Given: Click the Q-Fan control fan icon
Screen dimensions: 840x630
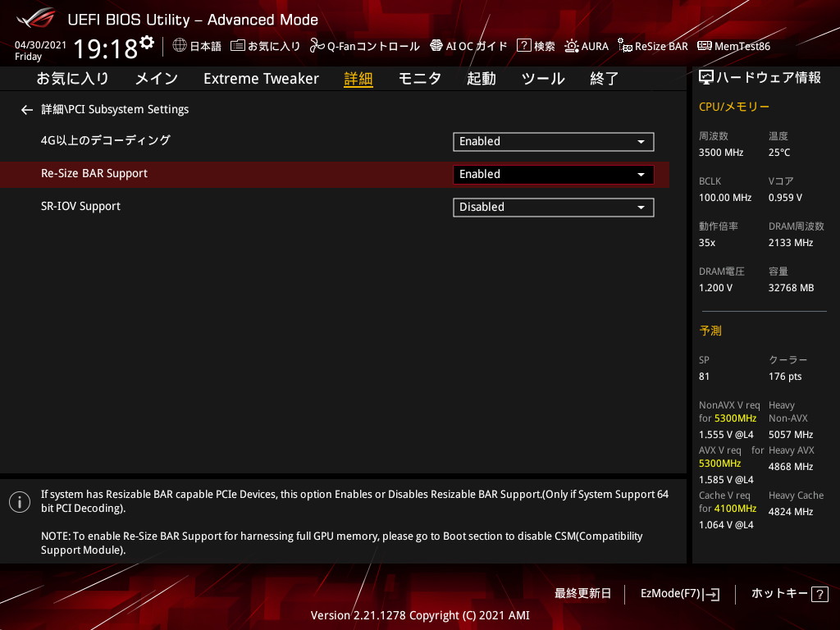Looking at the screenshot, I should 317,46.
